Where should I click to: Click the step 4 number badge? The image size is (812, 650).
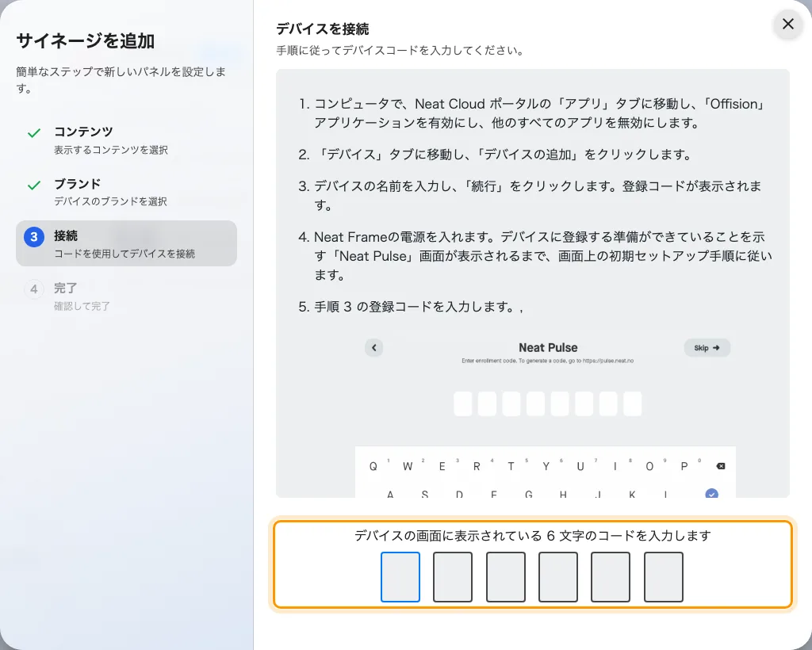[34, 289]
